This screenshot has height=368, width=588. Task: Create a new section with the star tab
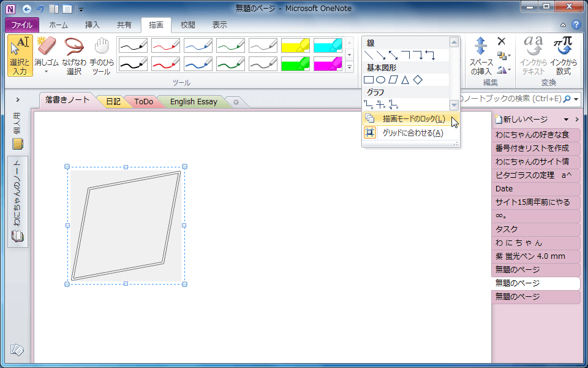coord(236,102)
